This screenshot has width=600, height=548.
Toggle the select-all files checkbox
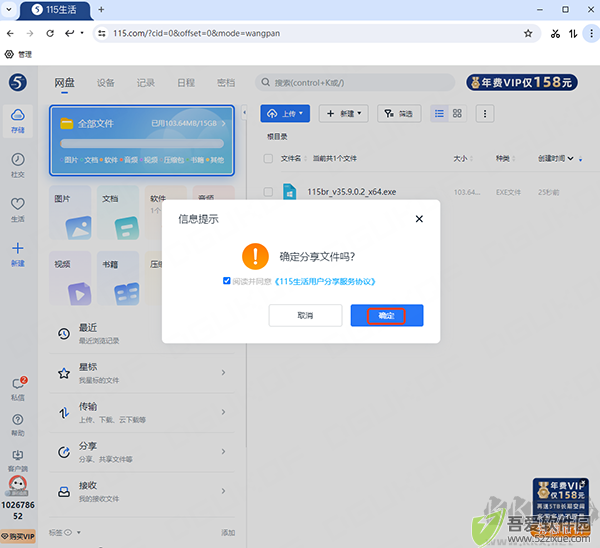click(268, 158)
